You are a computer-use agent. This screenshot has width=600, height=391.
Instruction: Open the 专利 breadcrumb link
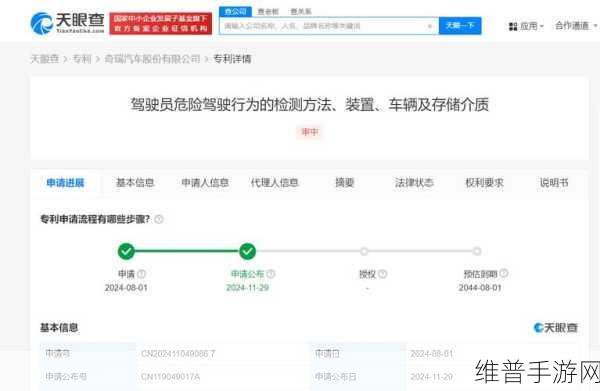(x=82, y=59)
